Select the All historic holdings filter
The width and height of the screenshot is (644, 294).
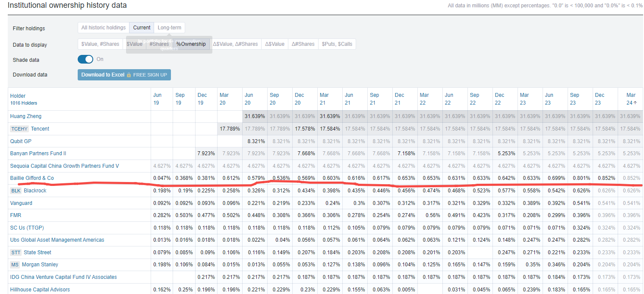coord(104,28)
